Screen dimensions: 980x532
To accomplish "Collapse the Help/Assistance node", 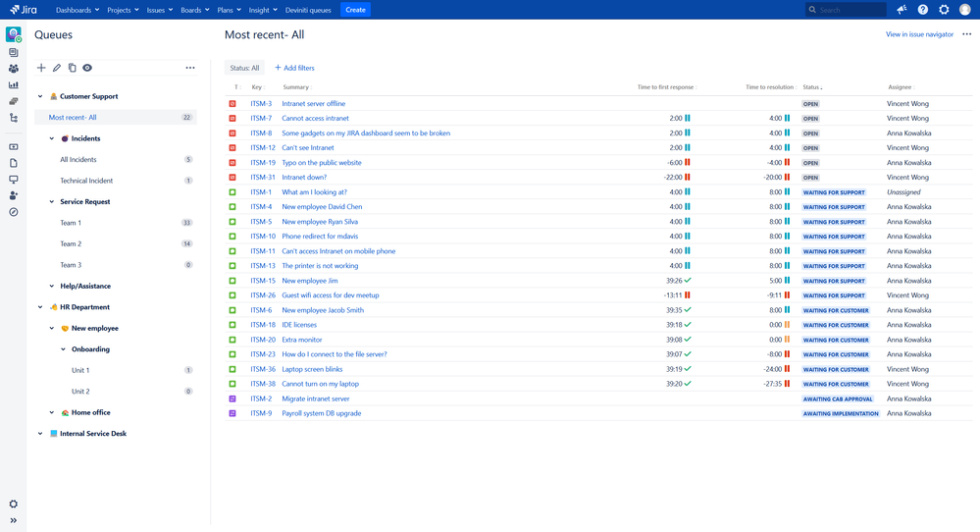I will [52, 287].
